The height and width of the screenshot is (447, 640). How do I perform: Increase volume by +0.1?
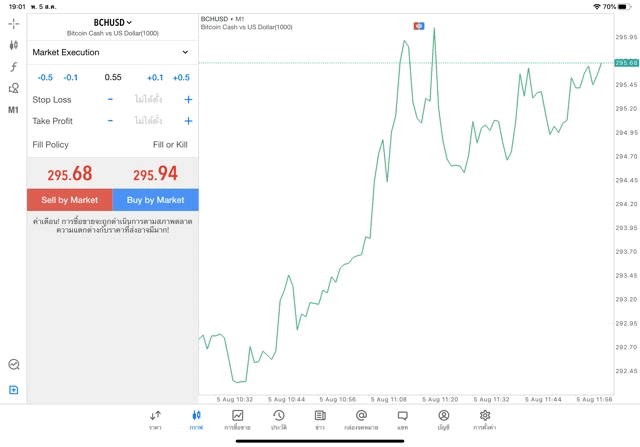tap(155, 78)
